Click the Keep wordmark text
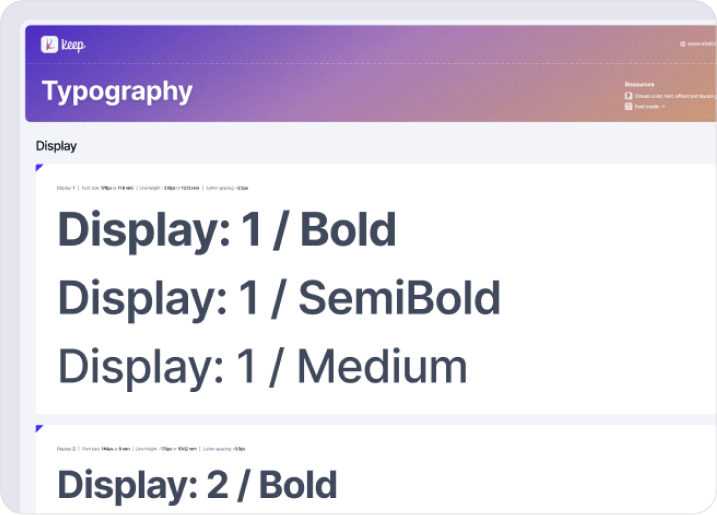This screenshot has width=717, height=515. tap(73, 45)
